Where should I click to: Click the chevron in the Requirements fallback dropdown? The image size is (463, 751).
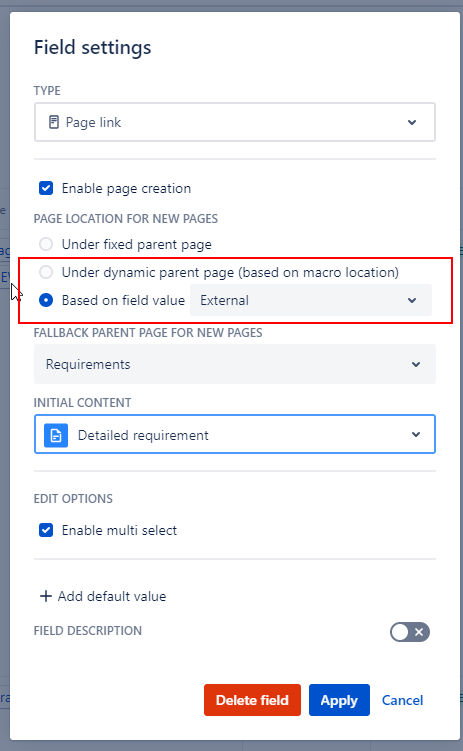[x=416, y=364]
